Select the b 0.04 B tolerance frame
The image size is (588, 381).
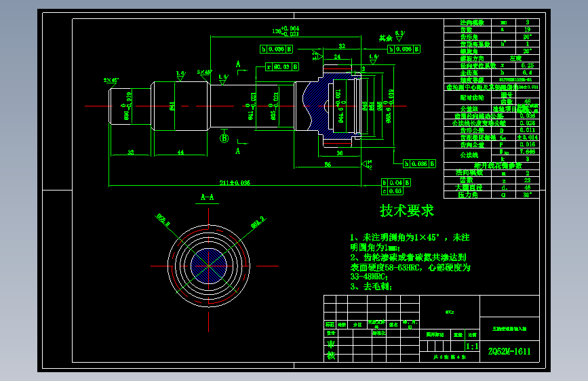click(396, 182)
